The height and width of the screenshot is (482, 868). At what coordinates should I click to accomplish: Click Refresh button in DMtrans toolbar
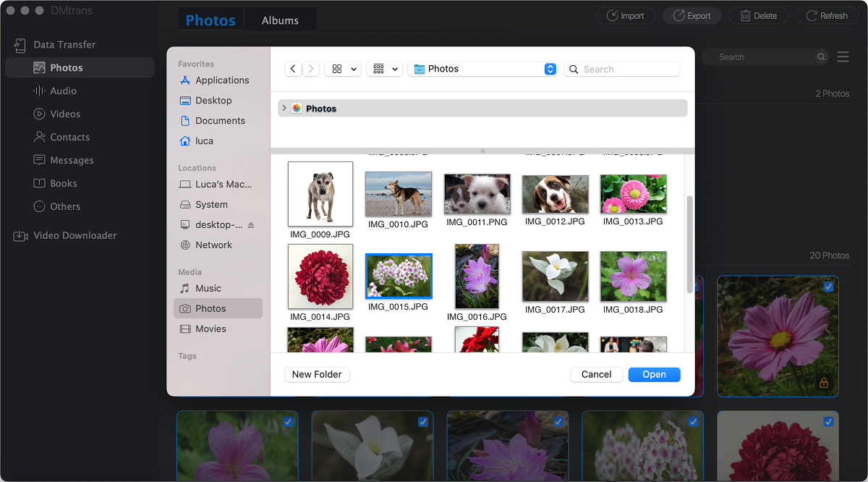(x=827, y=15)
